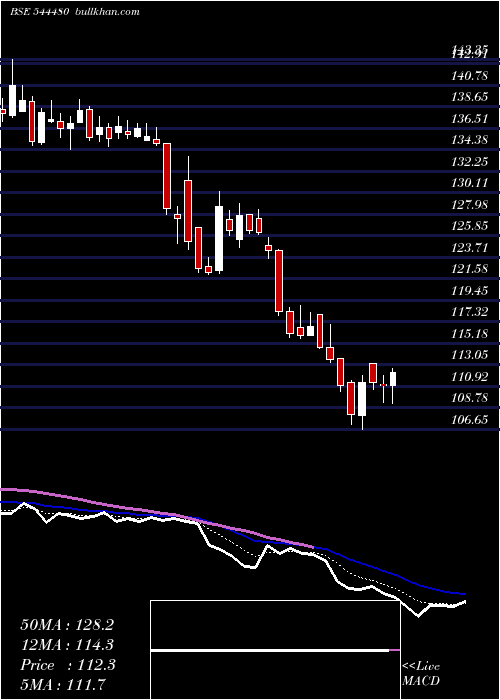Select the 130.11 price level label
This screenshot has width=500, height=700.
[469, 183]
